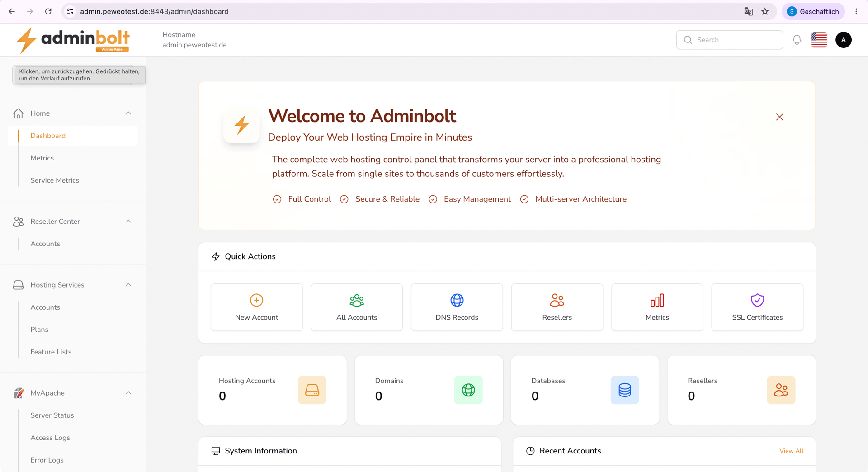Click the SSL Certificates quick action button

click(757, 307)
